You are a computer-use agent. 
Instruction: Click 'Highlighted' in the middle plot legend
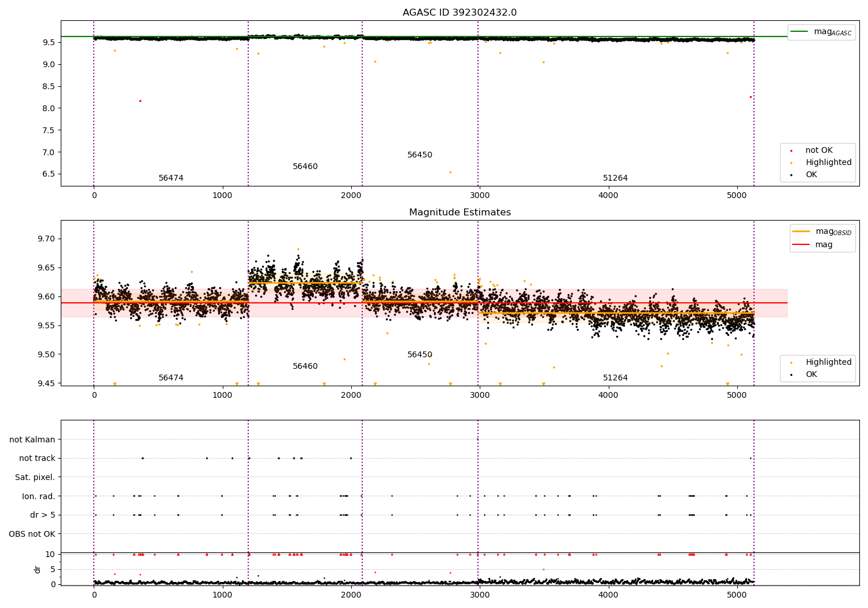click(x=828, y=362)
